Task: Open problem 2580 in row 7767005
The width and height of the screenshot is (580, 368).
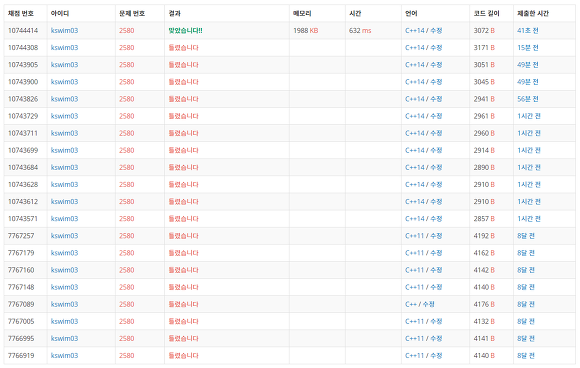Action: [127, 321]
